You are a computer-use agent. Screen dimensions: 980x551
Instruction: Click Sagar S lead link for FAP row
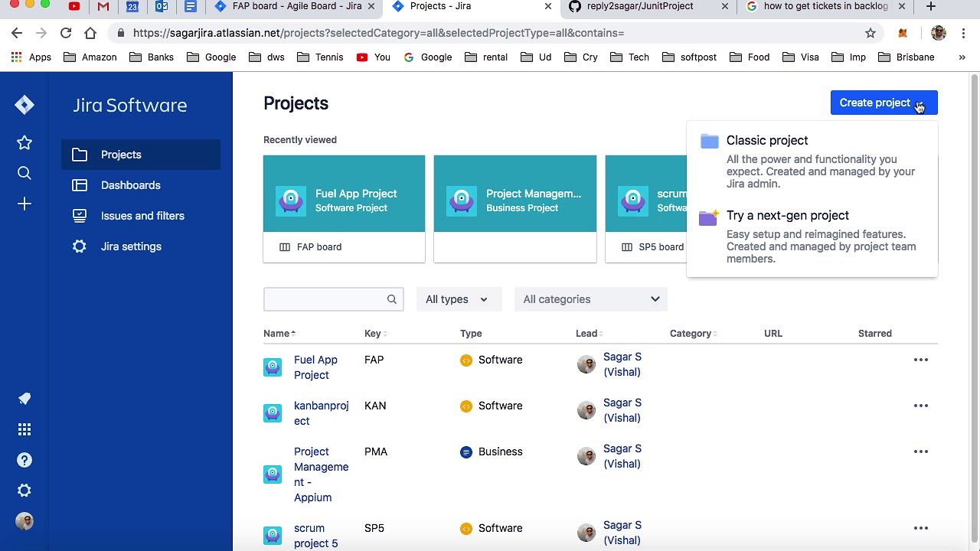(622, 364)
